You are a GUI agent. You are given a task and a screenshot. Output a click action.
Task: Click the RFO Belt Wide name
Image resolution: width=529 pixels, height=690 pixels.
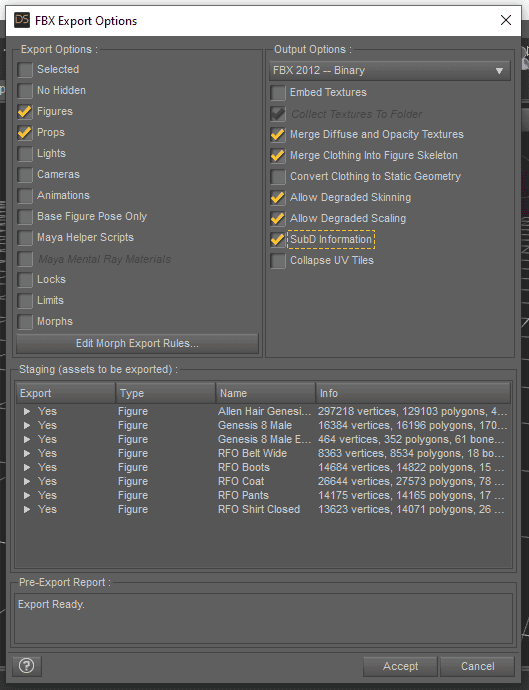(252, 454)
